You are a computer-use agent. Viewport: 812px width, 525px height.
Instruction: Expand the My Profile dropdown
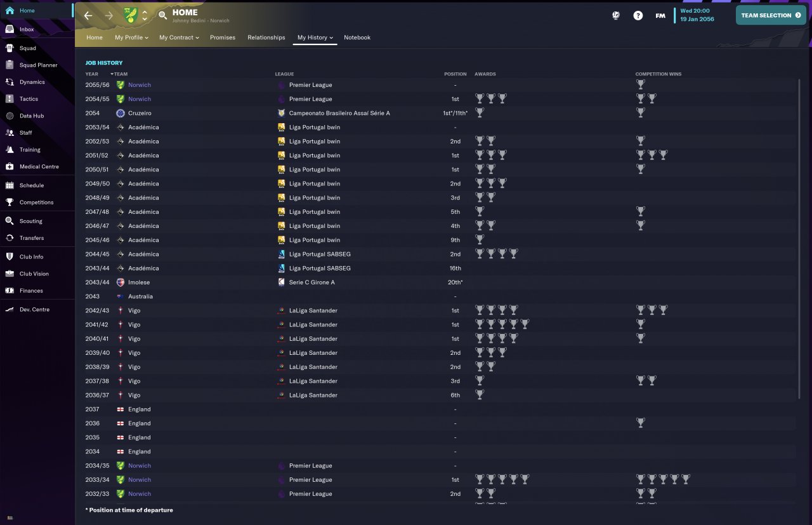point(131,37)
